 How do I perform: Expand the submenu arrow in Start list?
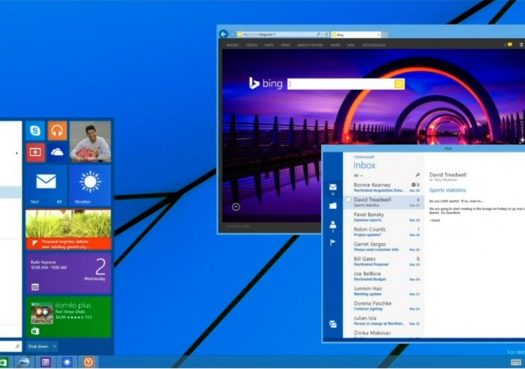click(x=17, y=153)
